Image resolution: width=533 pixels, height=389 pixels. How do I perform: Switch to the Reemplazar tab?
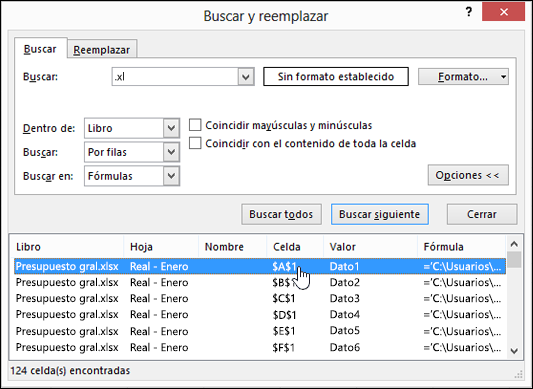102,50
